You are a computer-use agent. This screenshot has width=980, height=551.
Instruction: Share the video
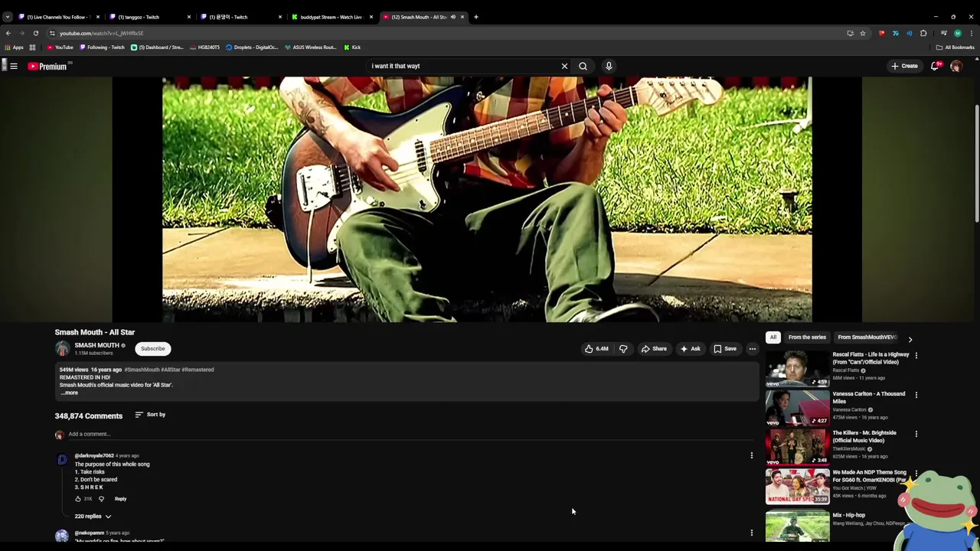(x=654, y=349)
